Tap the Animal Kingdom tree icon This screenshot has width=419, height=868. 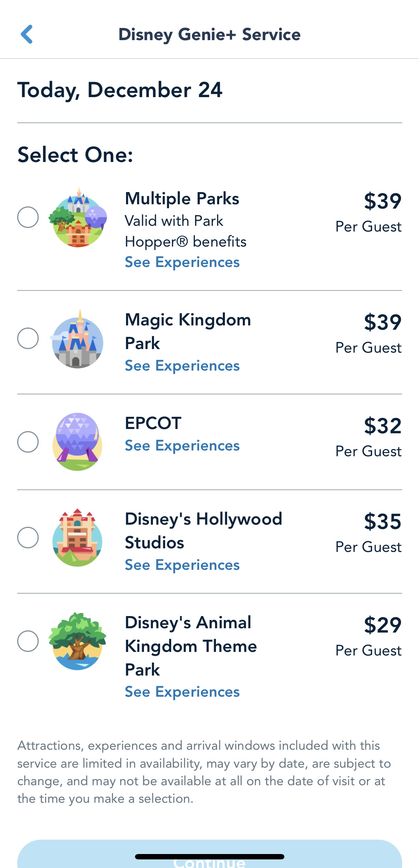pos(77,641)
